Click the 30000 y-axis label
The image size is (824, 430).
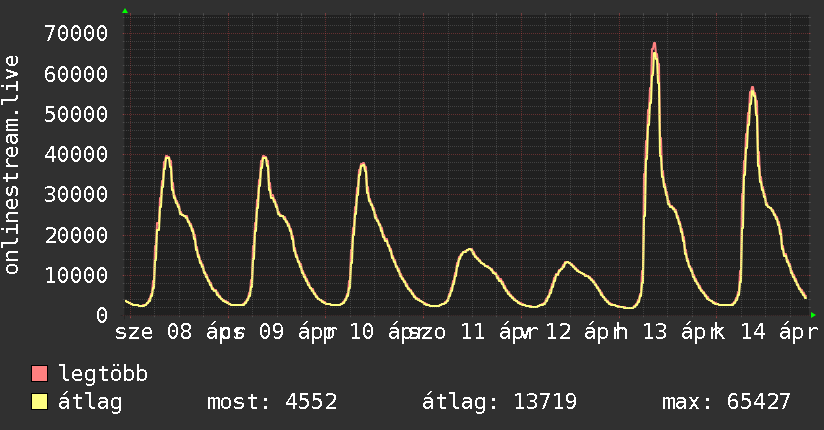(76, 194)
